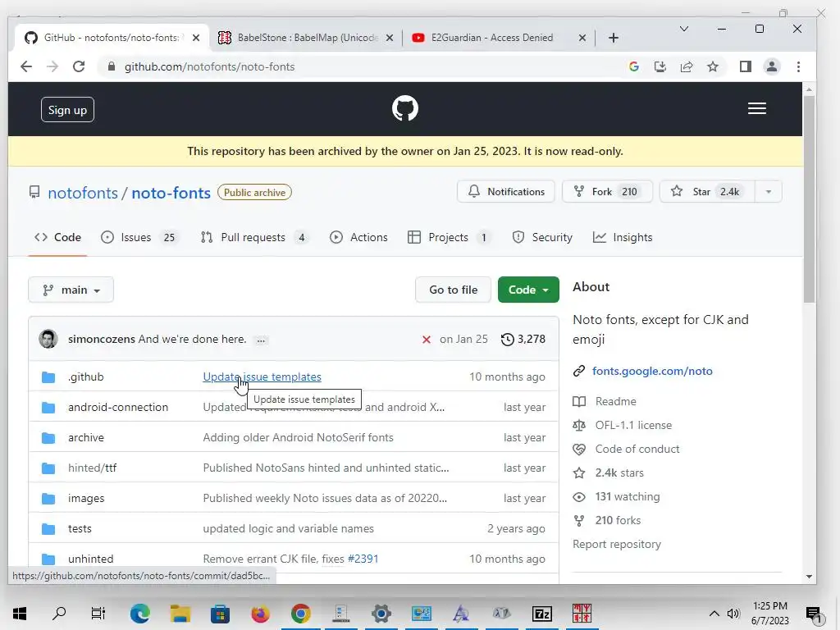
Task: Open the Star lists dropdown arrow
Action: (x=768, y=192)
